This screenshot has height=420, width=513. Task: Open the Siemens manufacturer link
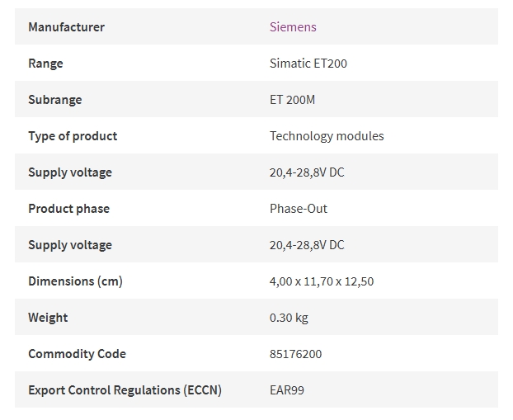coord(293,27)
